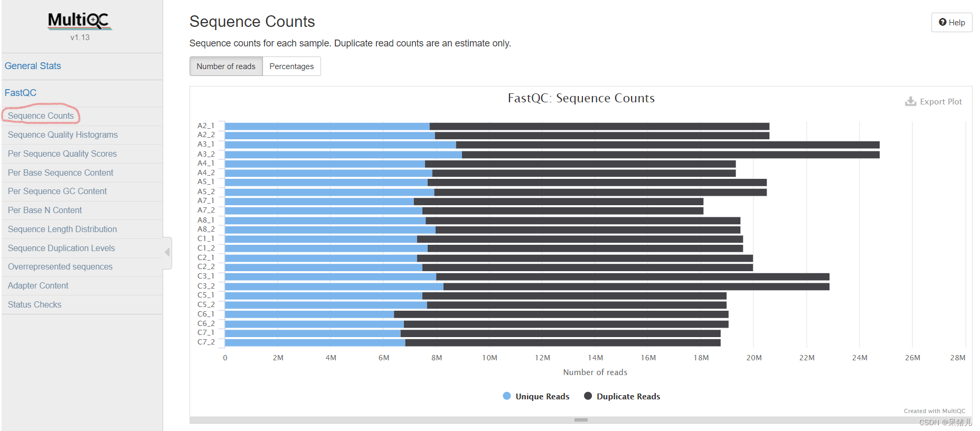Open the FastQC section link
This screenshot has width=980, height=431.
click(21, 93)
